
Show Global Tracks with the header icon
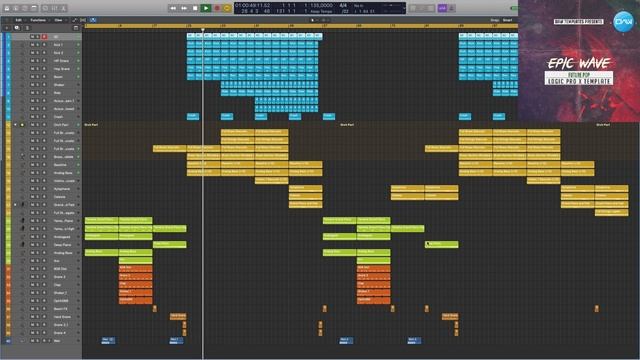point(76,28)
